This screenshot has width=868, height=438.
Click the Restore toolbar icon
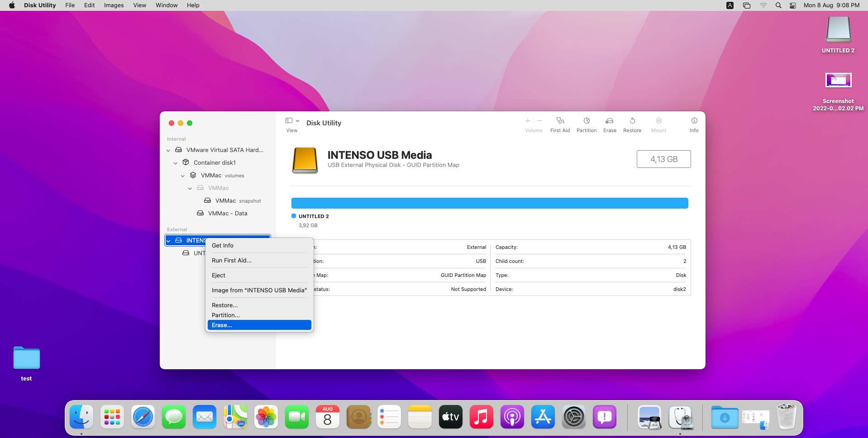click(632, 121)
